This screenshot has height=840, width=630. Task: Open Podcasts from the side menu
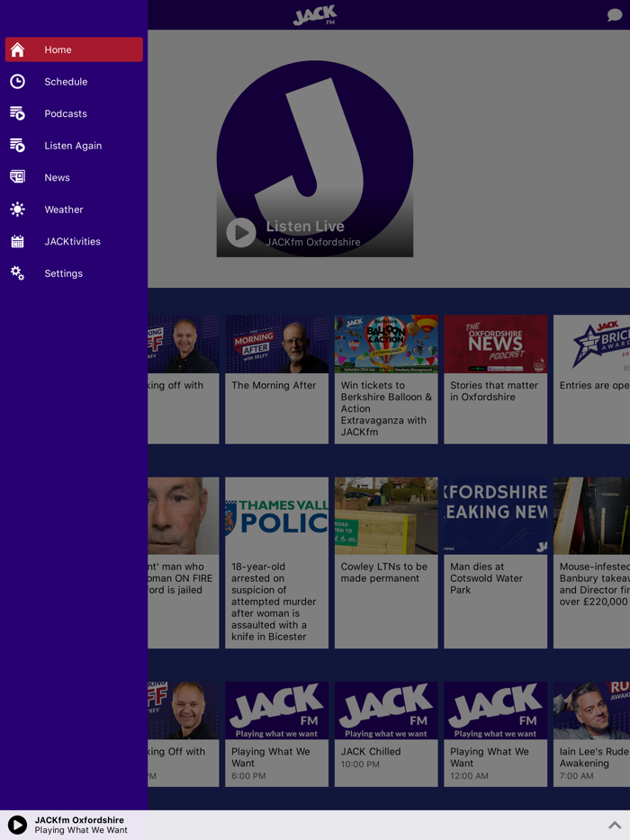[x=74, y=113]
